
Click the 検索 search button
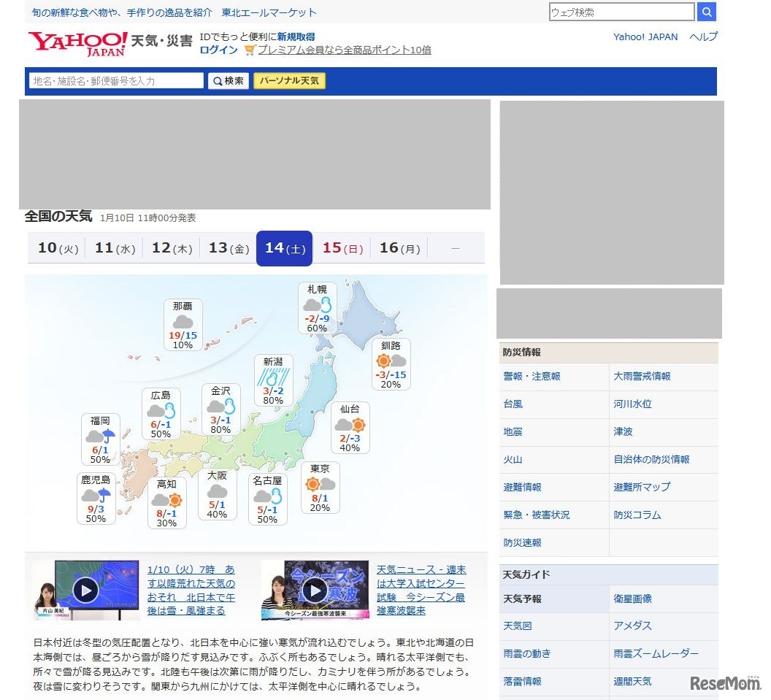pos(228,81)
